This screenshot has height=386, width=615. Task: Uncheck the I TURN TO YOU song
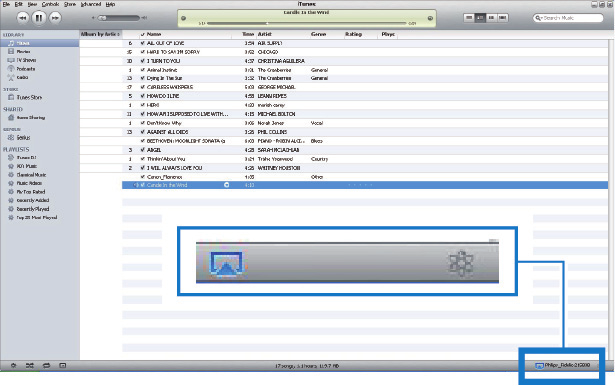point(143,61)
